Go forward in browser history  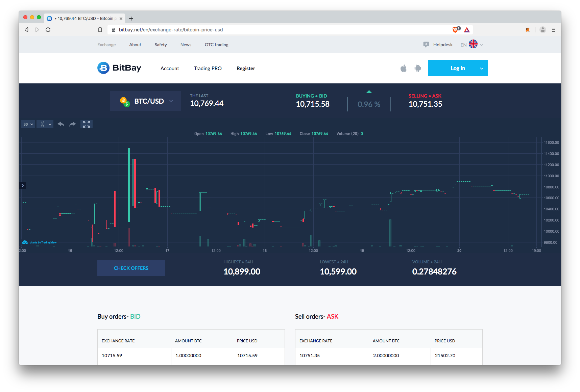pyautogui.click(x=37, y=30)
